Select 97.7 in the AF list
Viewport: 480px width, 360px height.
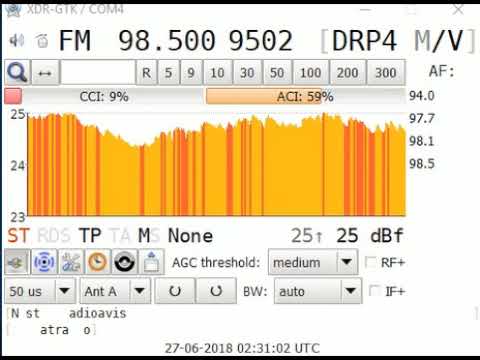point(422,119)
